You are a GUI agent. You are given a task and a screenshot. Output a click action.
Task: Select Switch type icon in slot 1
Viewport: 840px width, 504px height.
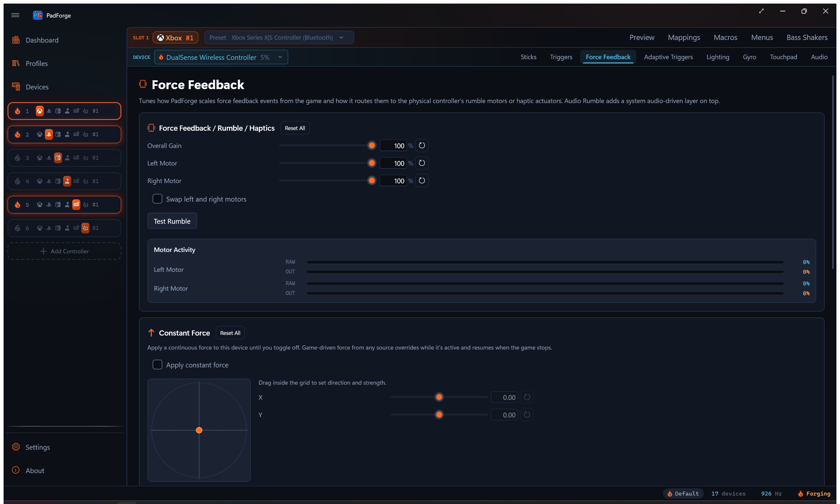58,111
